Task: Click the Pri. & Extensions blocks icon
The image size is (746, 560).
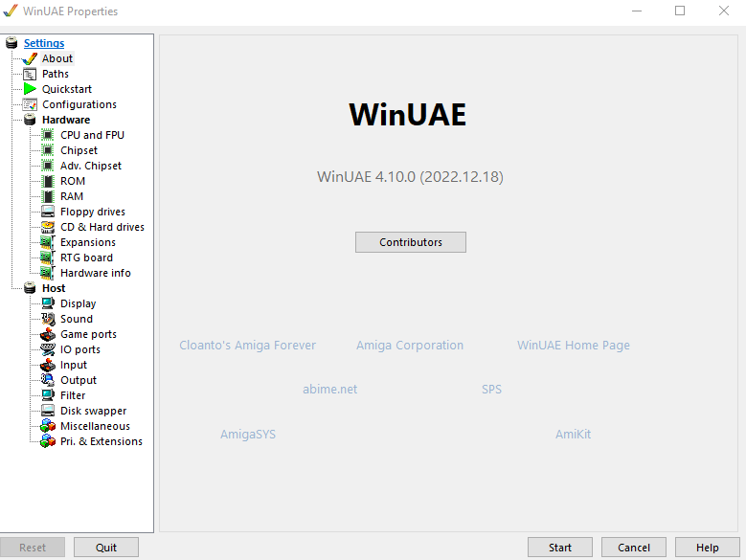Action: [x=48, y=441]
